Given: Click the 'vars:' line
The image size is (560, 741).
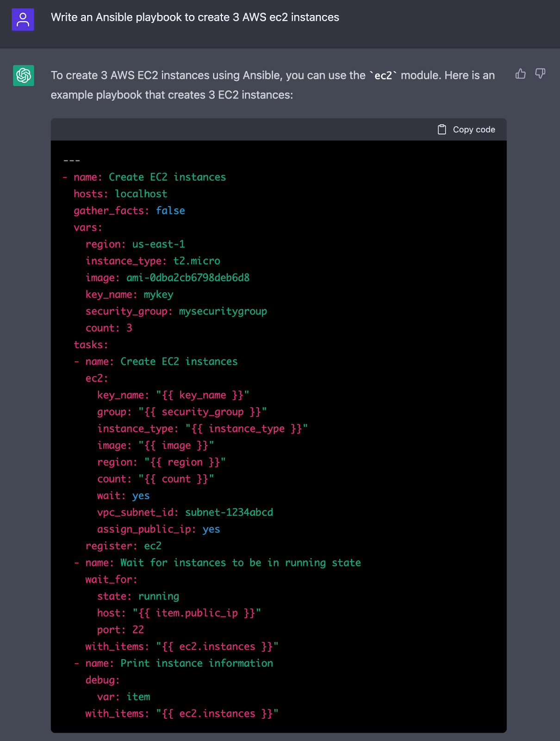Looking at the screenshot, I should point(88,227).
